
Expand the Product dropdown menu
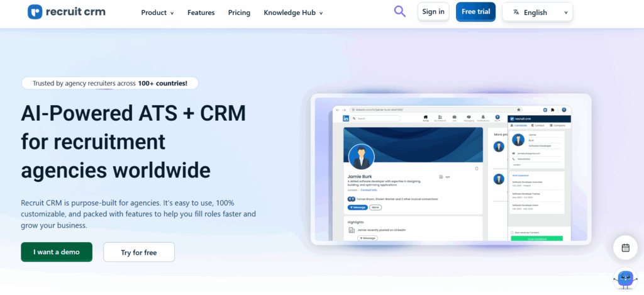(157, 13)
